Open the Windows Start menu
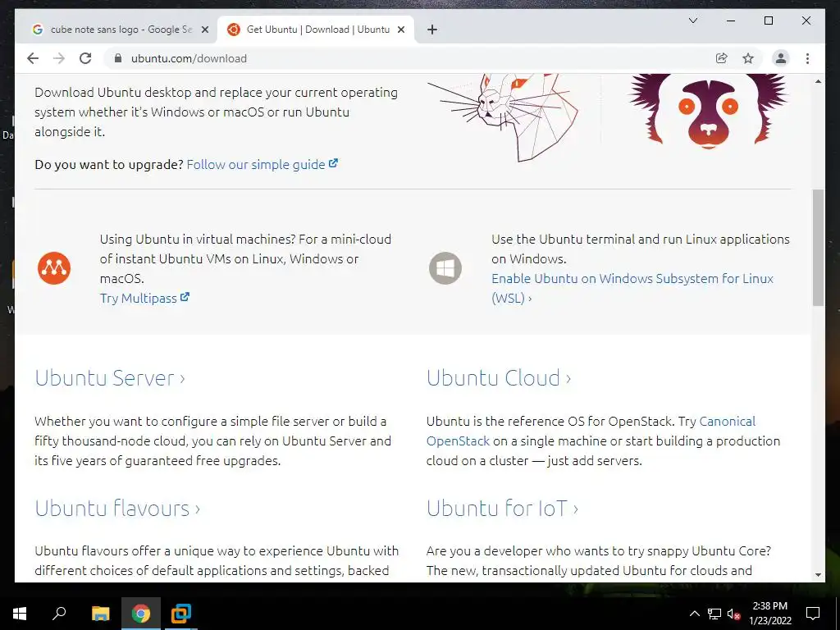This screenshot has width=840, height=630. [x=20, y=614]
